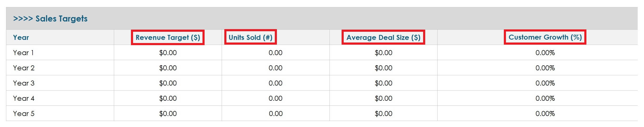644x127 pixels.
Task: Select the Year 3 row label
Action: 24,83
